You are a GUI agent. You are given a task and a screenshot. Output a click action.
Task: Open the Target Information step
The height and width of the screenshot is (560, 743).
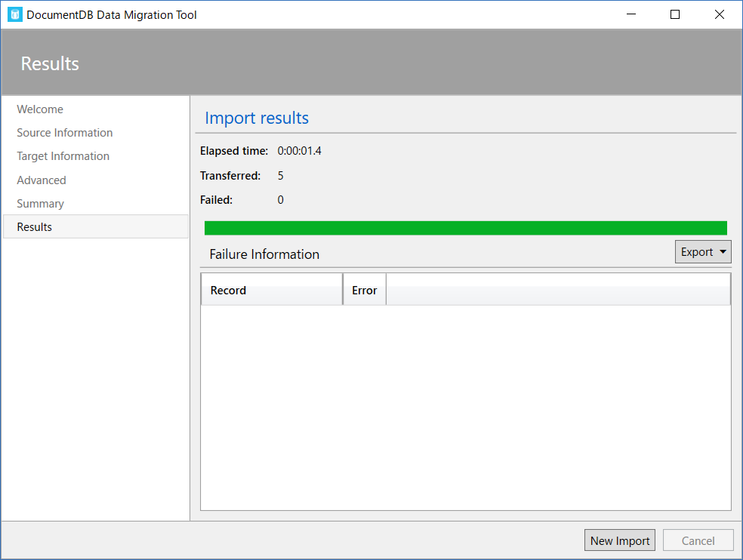[63, 156]
